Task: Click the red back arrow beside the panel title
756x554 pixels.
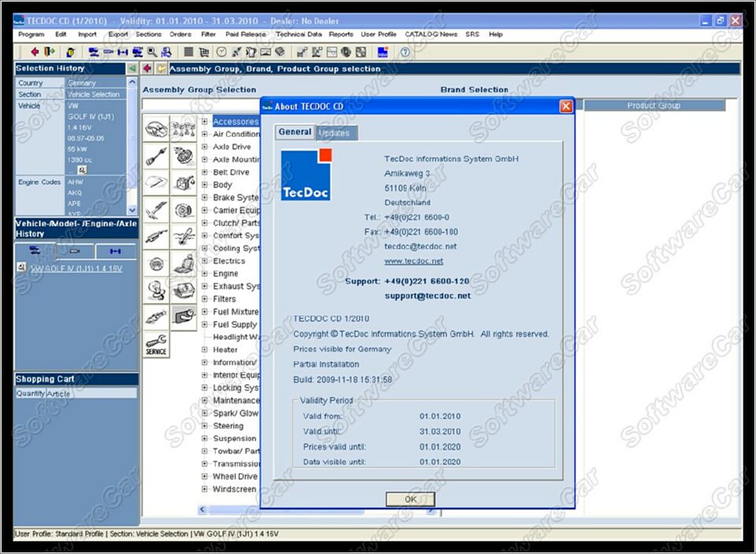Action: pyautogui.click(x=147, y=68)
